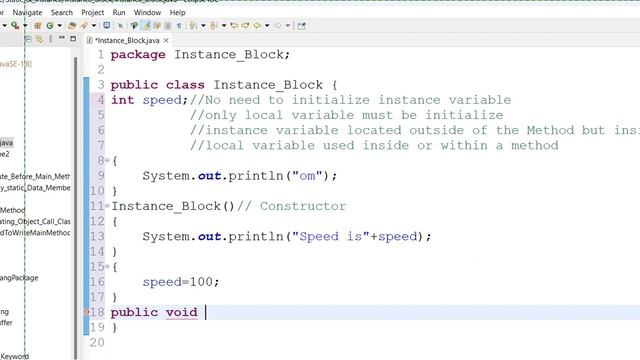This screenshot has width=640, height=360.
Task: Click the green New Java Class icon
Action: 50,25
